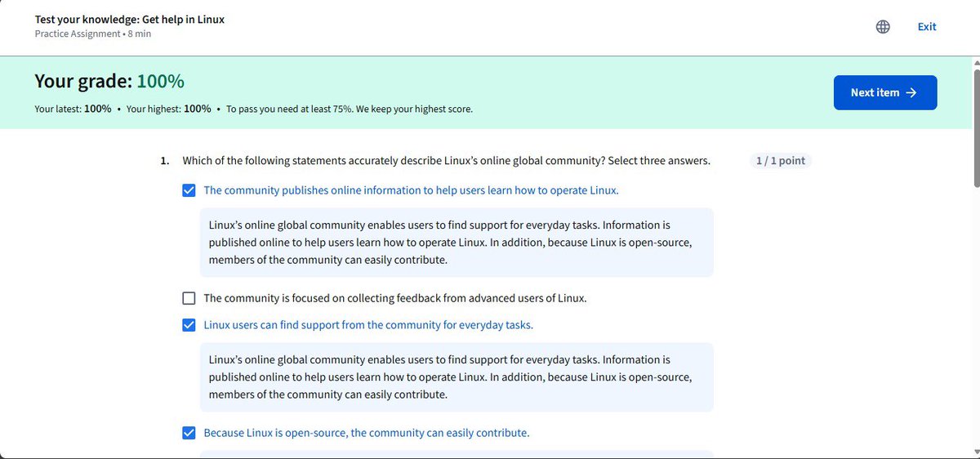The height and width of the screenshot is (459, 980).
Task: Go to the Next item
Action: 885,92
